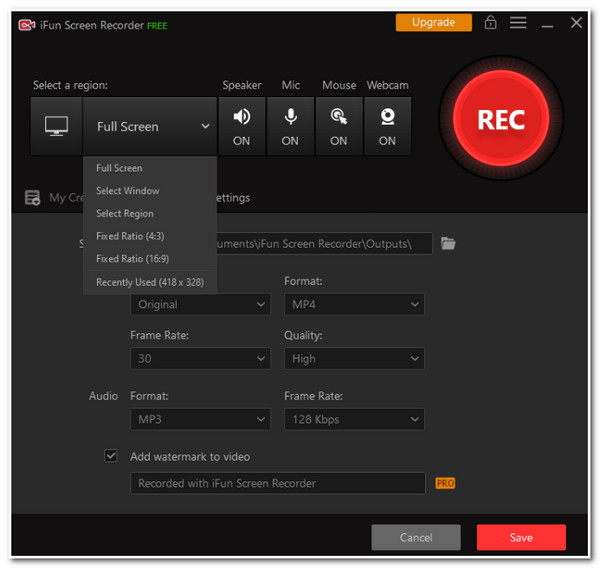600x568 pixels.
Task: Open the Original size dropdown
Action: [x=201, y=304]
